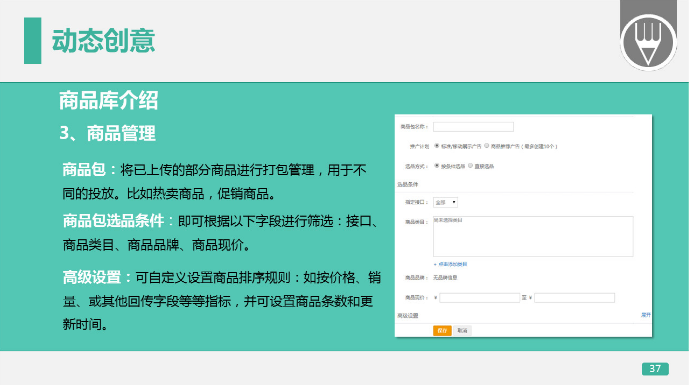This screenshot has width=689, height=385.
Task: Click the 商品包名称 text input field
Action: click(x=473, y=127)
